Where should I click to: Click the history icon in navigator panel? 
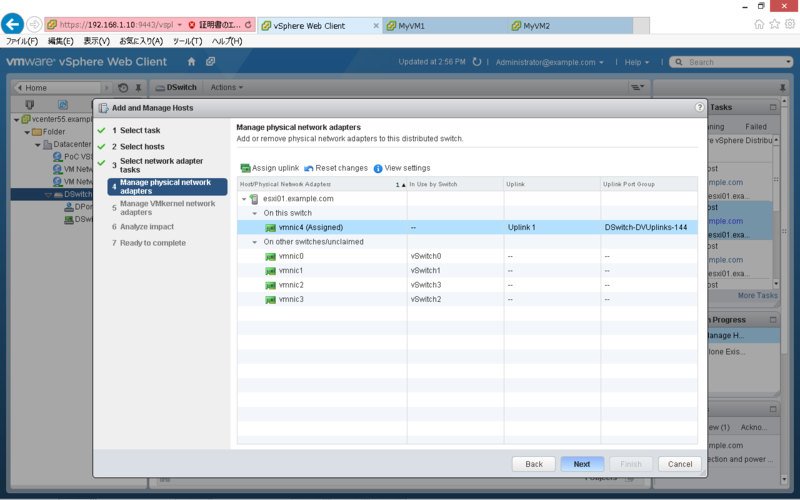(123, 88)
